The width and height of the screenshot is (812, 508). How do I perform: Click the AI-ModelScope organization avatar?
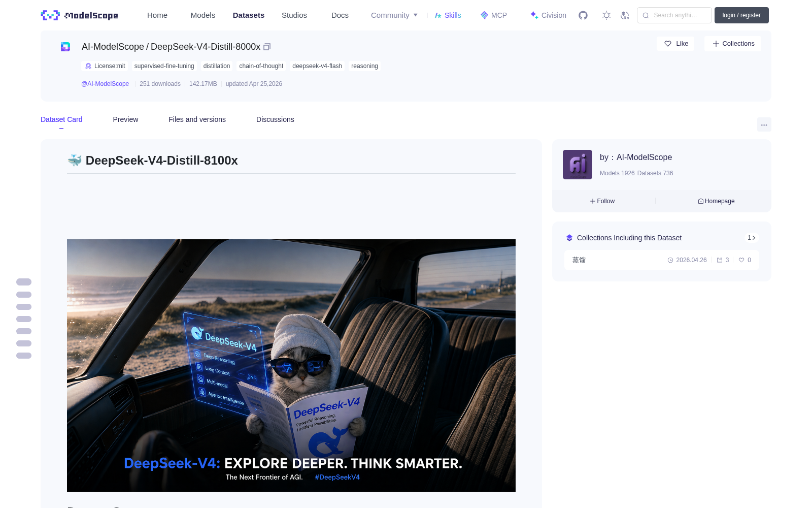click(578, 165)
